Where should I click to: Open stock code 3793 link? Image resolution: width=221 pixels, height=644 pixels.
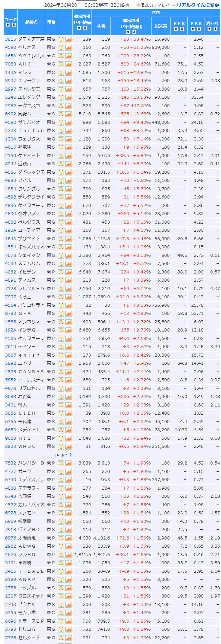point(11,629)
